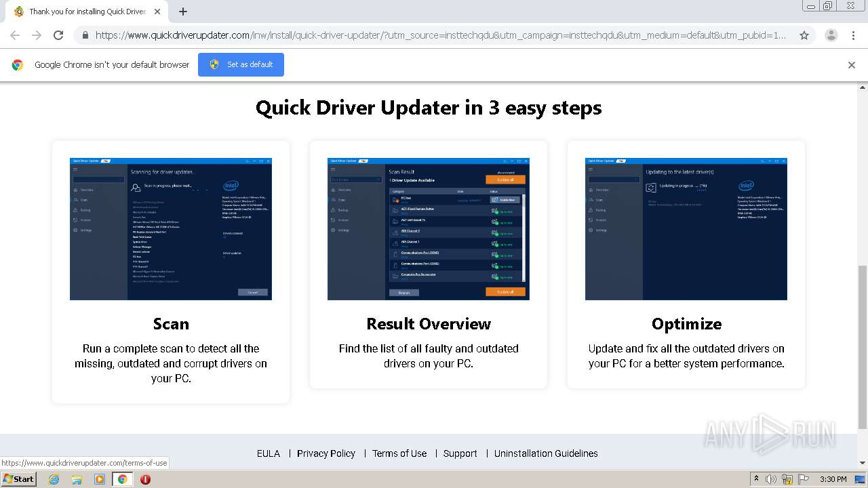Click the Set as default button
Image resolution: width=868 pixels, height=488 pixels.
241,64
